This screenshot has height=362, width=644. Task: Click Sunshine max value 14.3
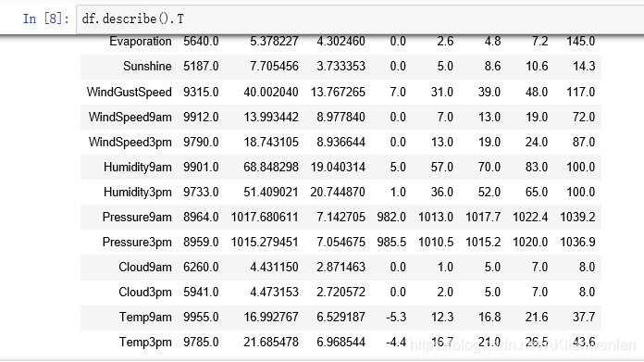584,66
